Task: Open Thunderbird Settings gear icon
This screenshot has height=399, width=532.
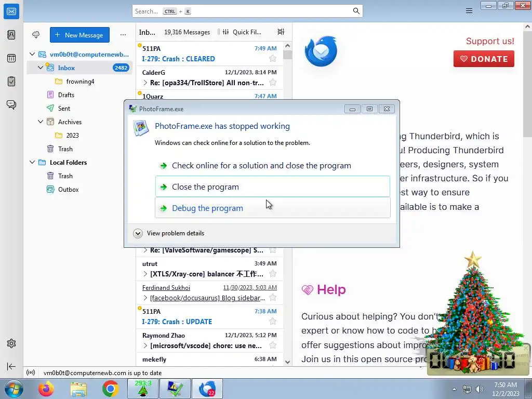Action: (x=11, y=343)
